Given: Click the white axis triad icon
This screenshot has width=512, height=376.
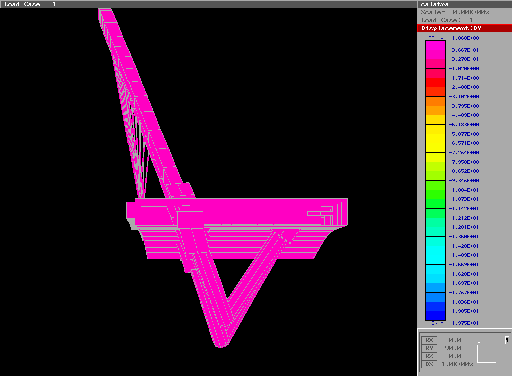Looking at the screenshot, I should pos(486,354).
